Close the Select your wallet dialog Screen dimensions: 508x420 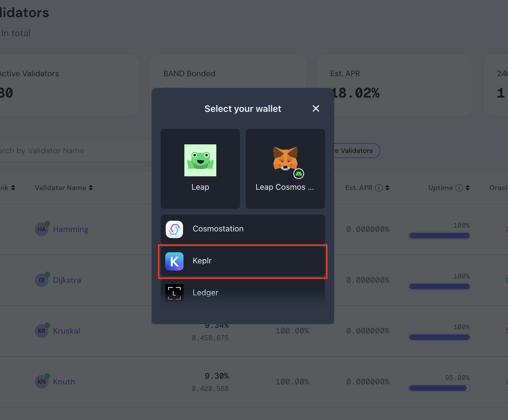(316, 108)
